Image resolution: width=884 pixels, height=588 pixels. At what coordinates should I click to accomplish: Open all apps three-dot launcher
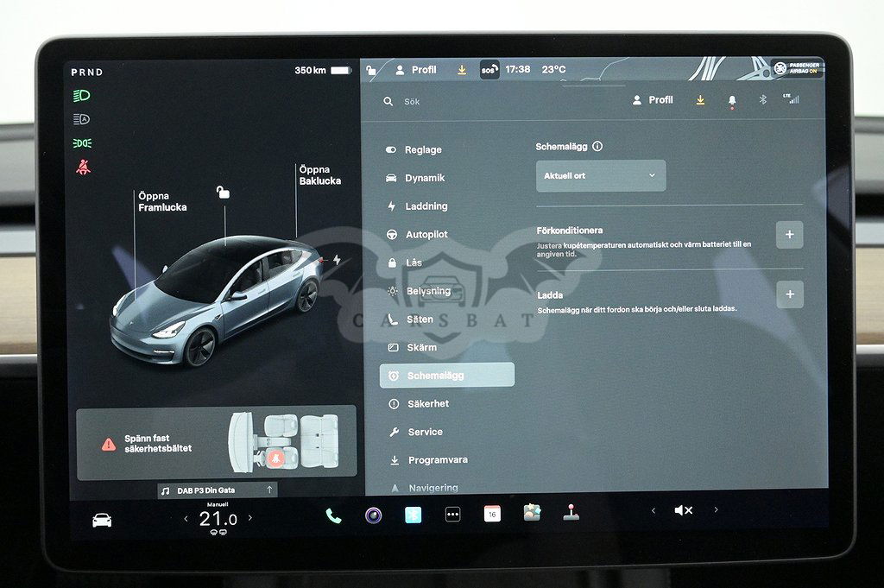tap(452, 515)
